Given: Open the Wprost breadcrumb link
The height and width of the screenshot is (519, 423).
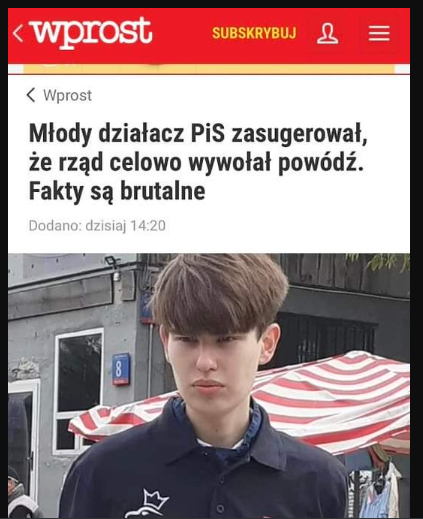Looking at the screenshot, I should pyautogui.click(x=67, y=95).
